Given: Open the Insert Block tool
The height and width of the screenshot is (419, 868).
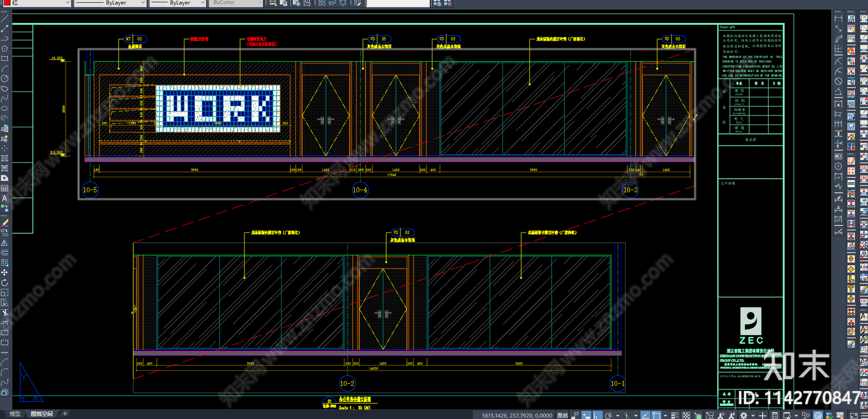Looking at the screenshot, I should point(4,128).
